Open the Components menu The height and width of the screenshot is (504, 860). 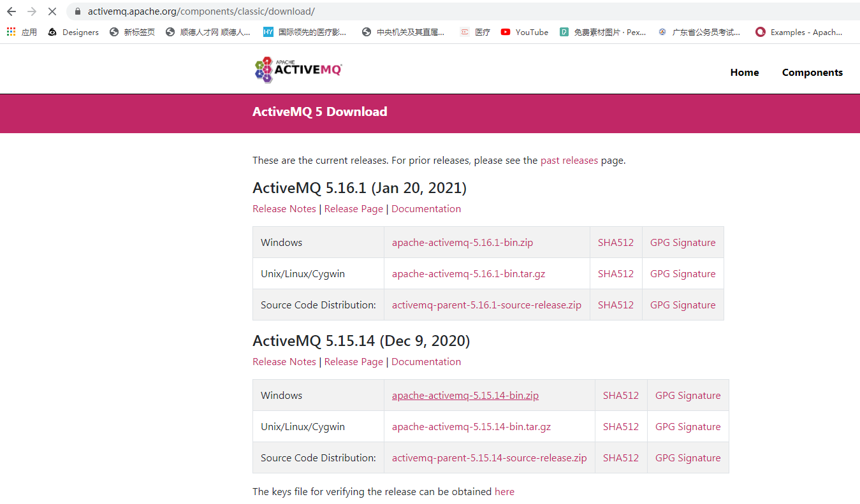(x=812, y=72)
